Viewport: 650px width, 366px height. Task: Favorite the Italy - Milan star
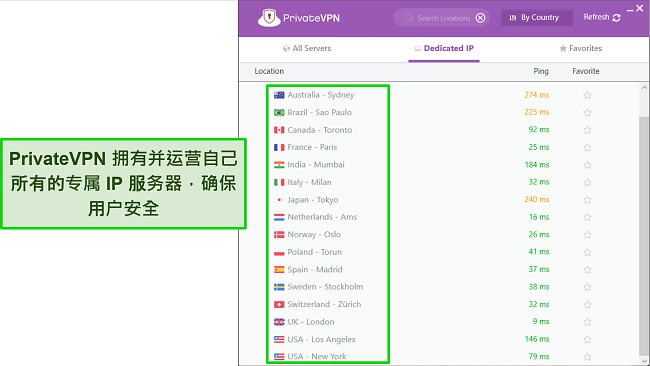[587, 182]
